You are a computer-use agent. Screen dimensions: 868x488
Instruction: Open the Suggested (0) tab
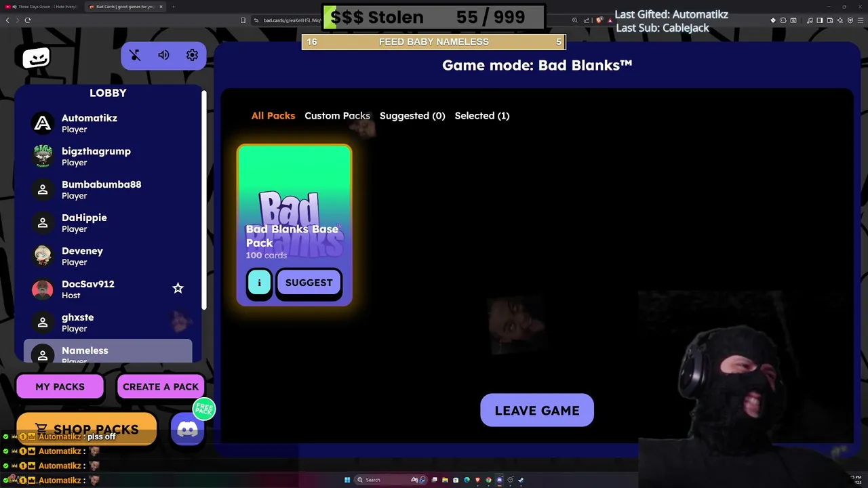click(x=412, y=116)
